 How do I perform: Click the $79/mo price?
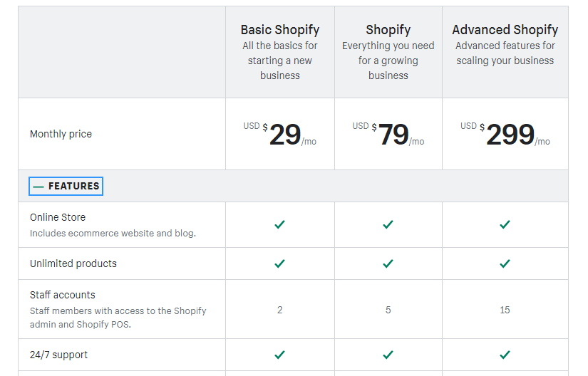(393, 135)
